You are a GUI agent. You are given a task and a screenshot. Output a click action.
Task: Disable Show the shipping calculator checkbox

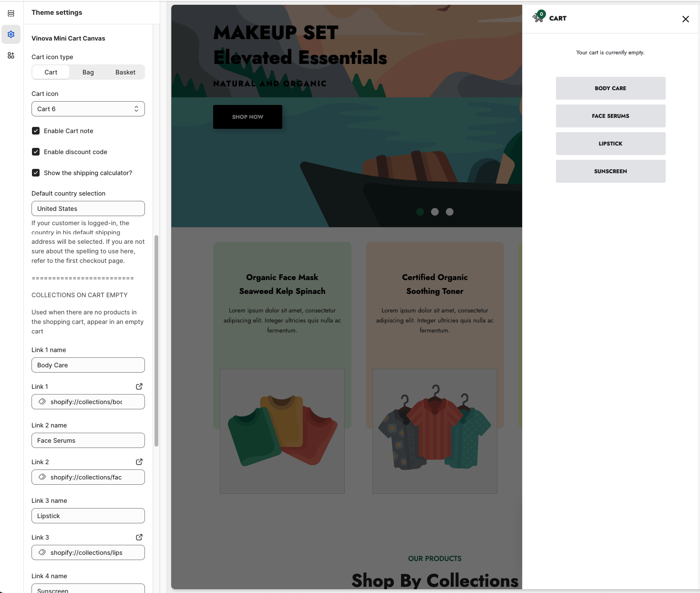pyautogui.click(x=36, y=173)
